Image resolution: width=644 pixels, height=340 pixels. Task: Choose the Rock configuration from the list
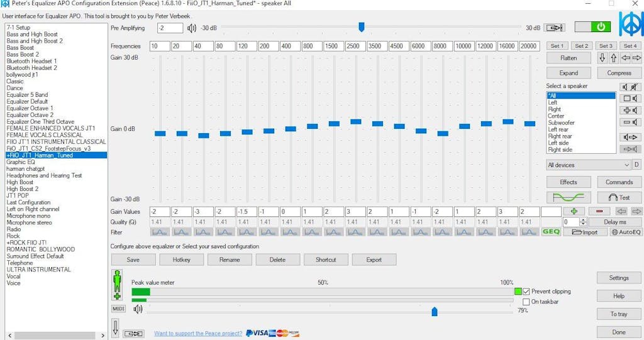pos(13,236)
